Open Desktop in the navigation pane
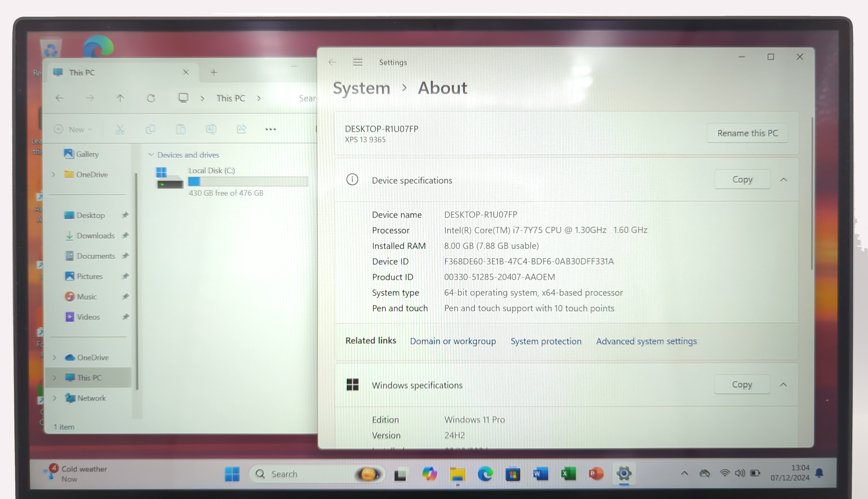This screenshot has width=868, height=499. [85, 215]
